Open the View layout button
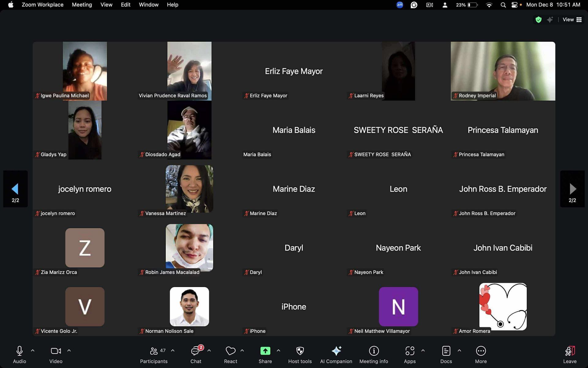The height and width of the screenshot is (368, 588). click(x=572, y=20)
